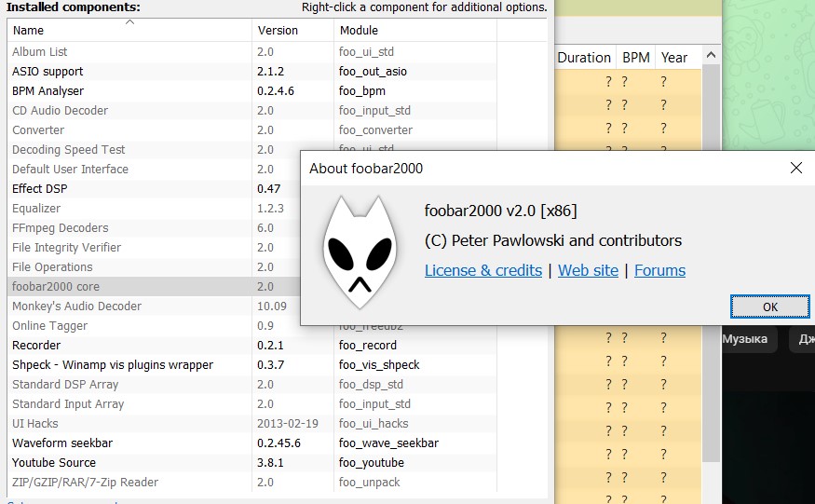Click the BPM playlist column header

click(x=636, y=58)
